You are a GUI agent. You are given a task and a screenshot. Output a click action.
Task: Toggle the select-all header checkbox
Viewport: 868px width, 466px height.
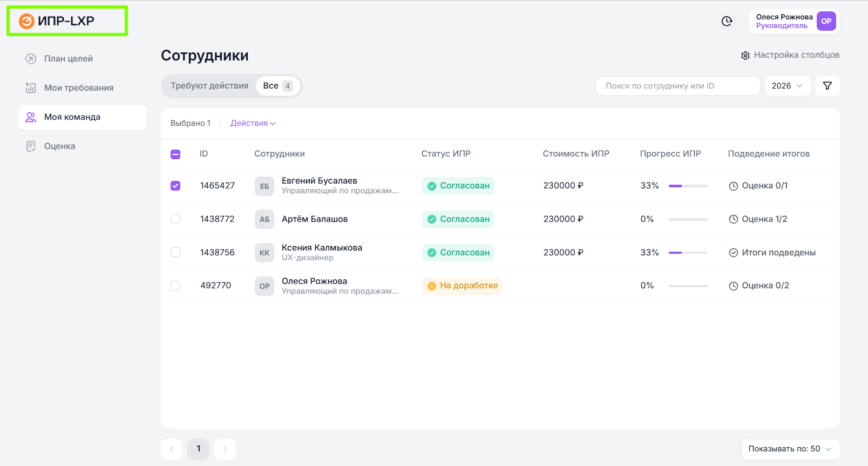pos(175,154)
